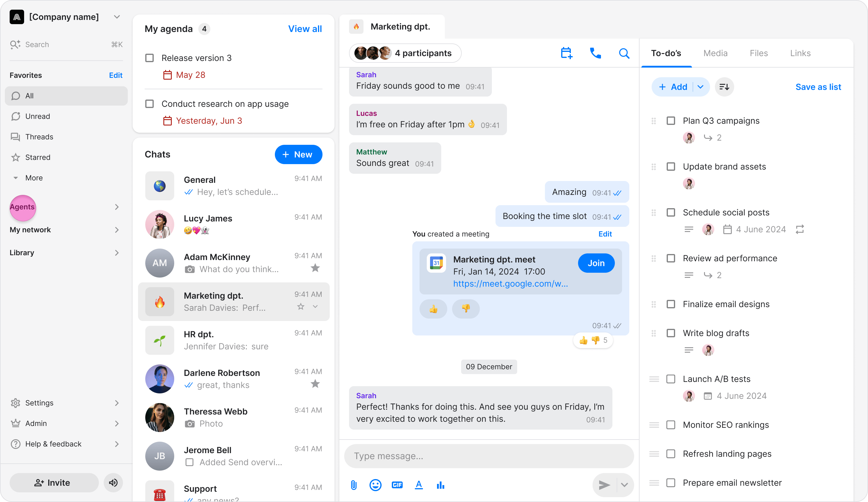Complete the Finalize email designs to-do
This screenshot has height=502, width=868.
[671, 304]
